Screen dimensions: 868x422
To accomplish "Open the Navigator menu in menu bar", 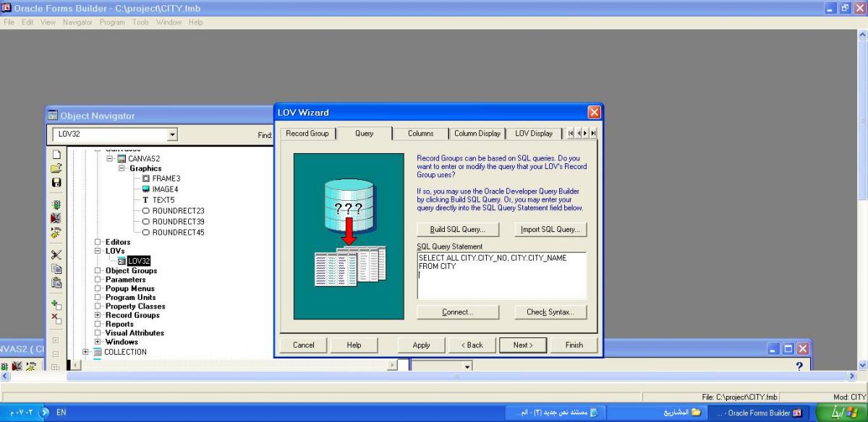I will point(77,22).
